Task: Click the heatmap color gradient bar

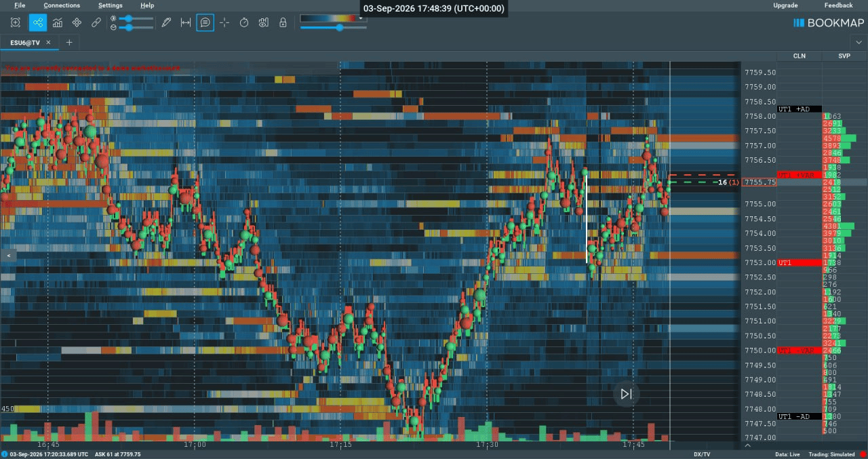Action: point(328,18)
